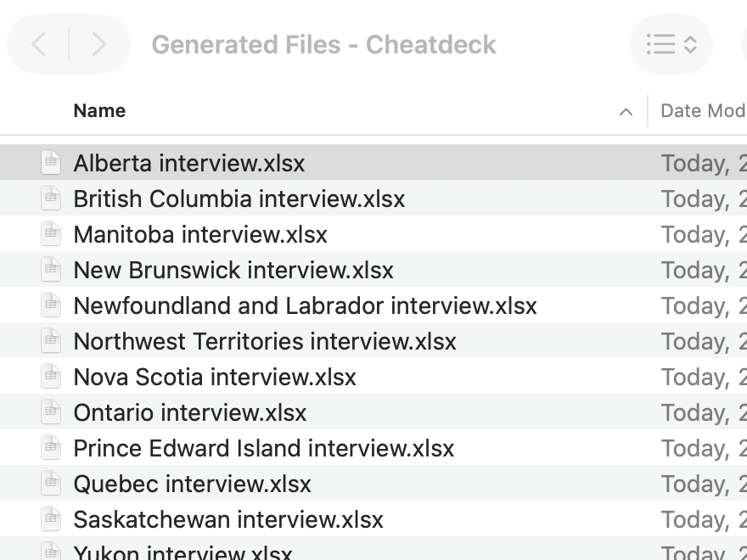
Task: Select the Northwest Territories interview.xlsx file icon
Action: click(52, 341)
